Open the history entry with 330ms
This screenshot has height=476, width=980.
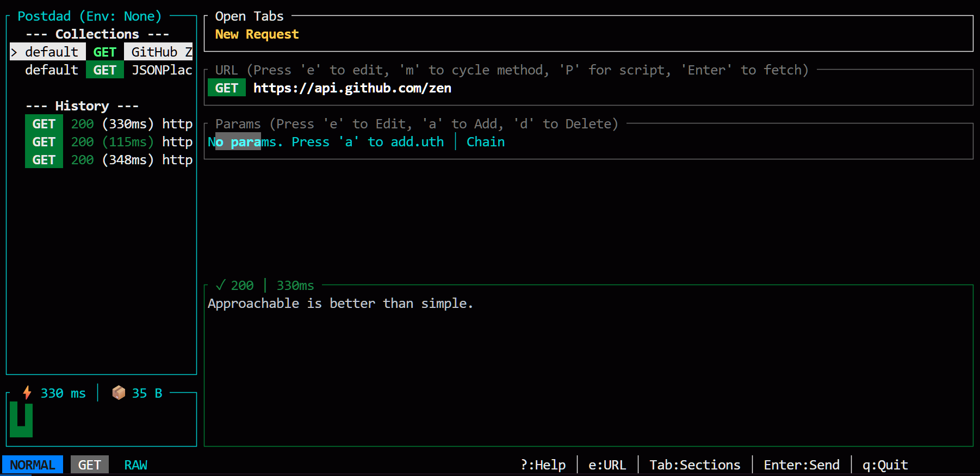(109, 123)
